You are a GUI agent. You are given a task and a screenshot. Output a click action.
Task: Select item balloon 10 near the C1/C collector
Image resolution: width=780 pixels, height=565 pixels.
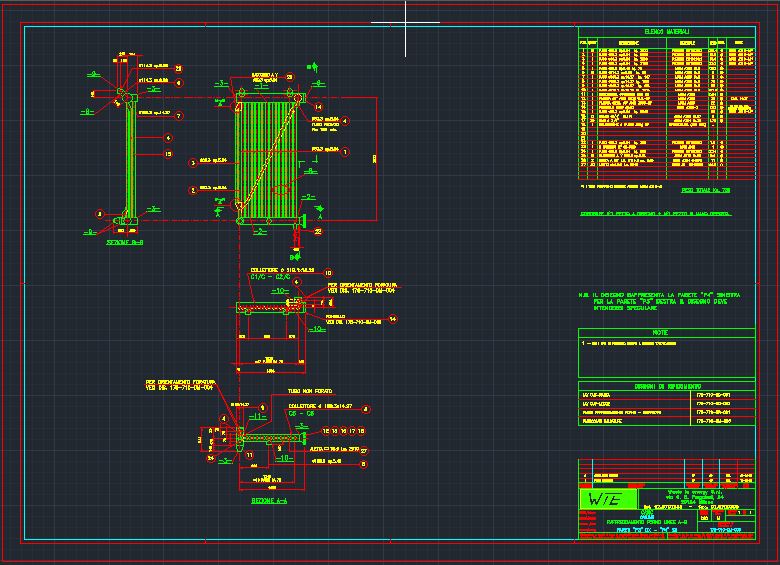[x=327, y=273]
